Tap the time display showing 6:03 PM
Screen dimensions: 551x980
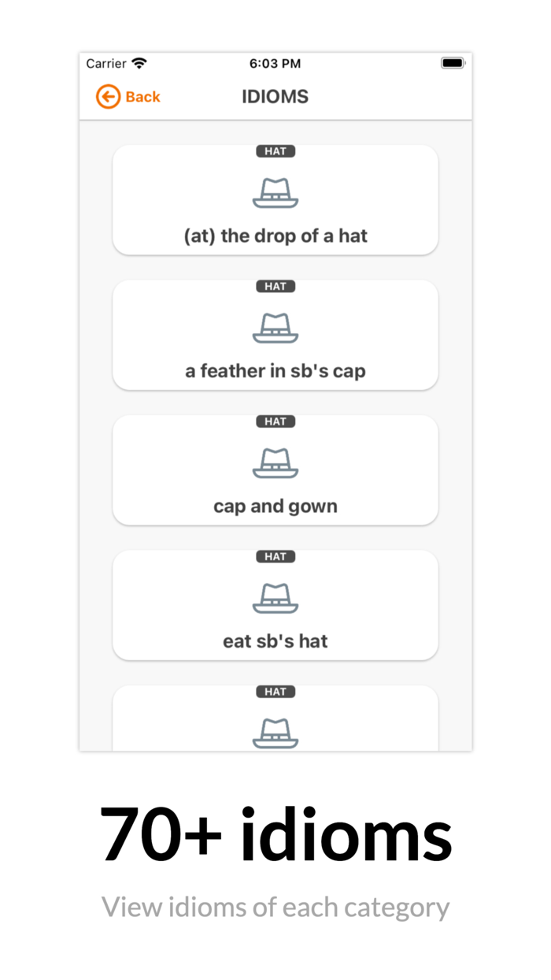275,63
